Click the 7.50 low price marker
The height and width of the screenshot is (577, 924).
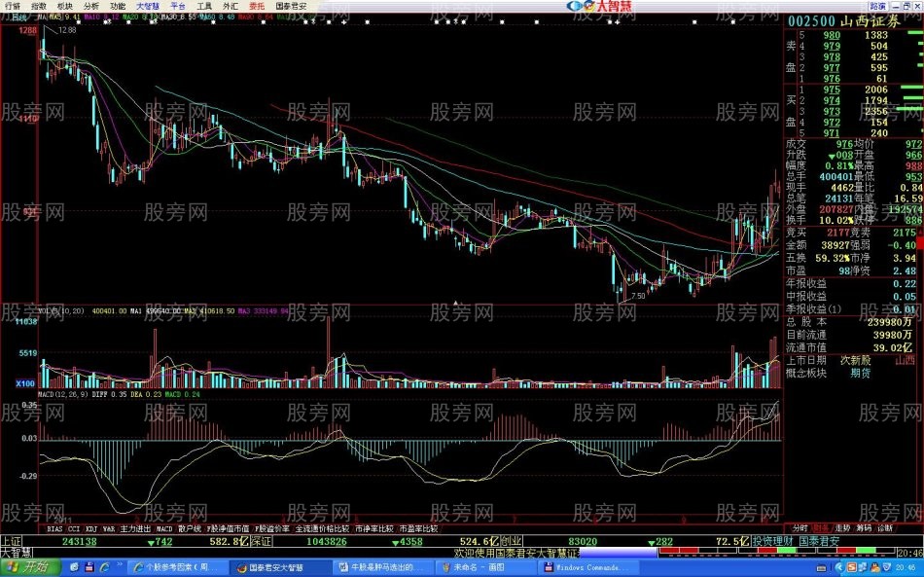[x=638, y=296]
